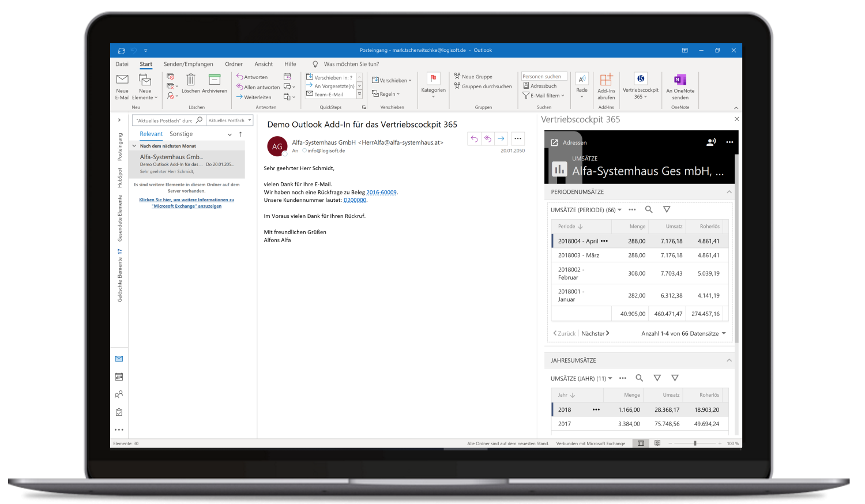Open the Tasks navigation icon
Viewport: 865px width, 504px height.
(x=119, y=412)
